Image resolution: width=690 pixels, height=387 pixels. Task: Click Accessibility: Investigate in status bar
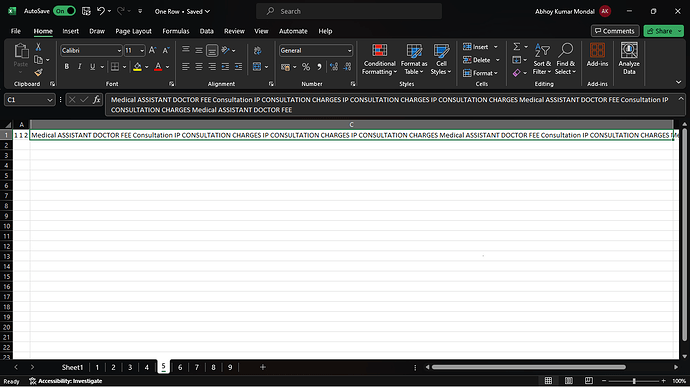click(66, 381)
